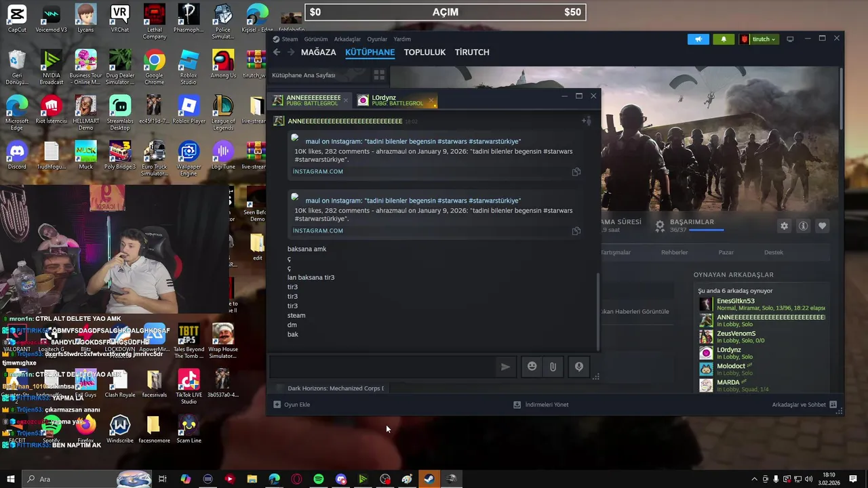The image size is (868, 488).
Task: Copy second Instagram link icon
Action: click(x=576, y=230)
